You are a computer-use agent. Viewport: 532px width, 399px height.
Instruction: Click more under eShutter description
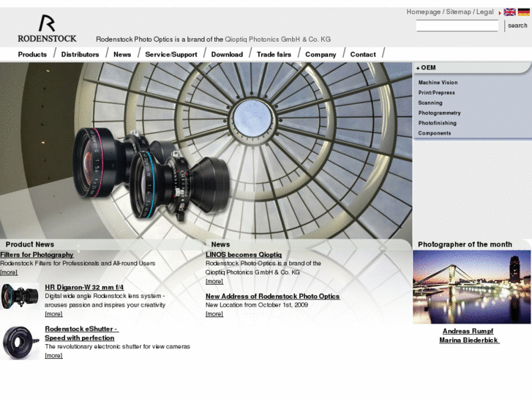pyautogui.click(x=53, y=356)
